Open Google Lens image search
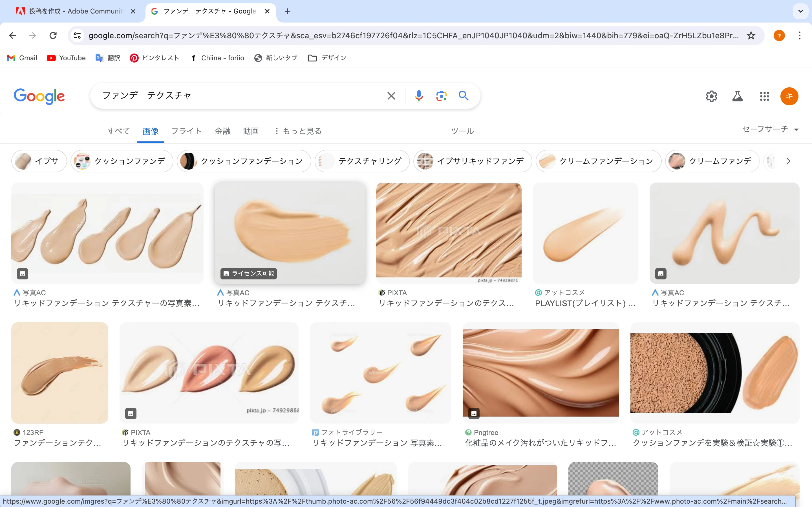The width and height of the screenshot is (812, 507). 441,96
